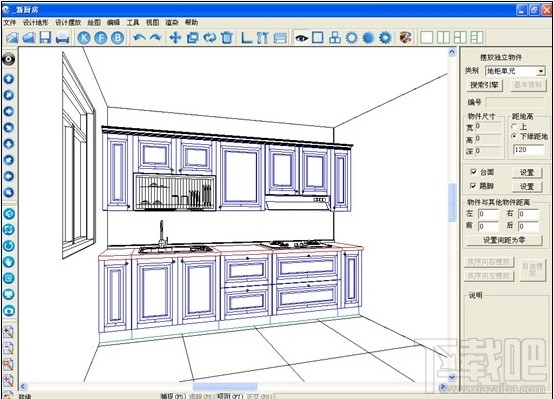Open the 类别 dropdown list
This screenshot has height=399, width=554.
coord(541,71)
